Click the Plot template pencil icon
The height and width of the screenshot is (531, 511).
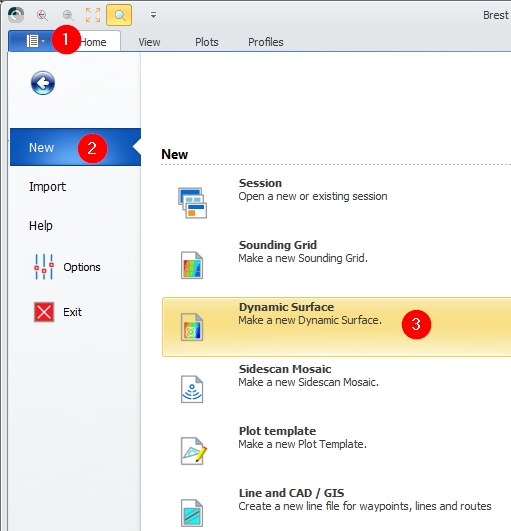click(193, 451)
